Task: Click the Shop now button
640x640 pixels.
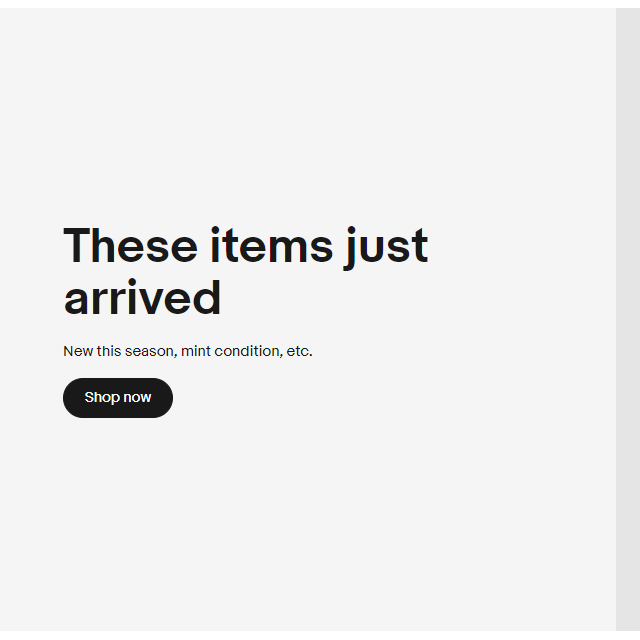Action: pyautogui.click(x=118, y=398)
